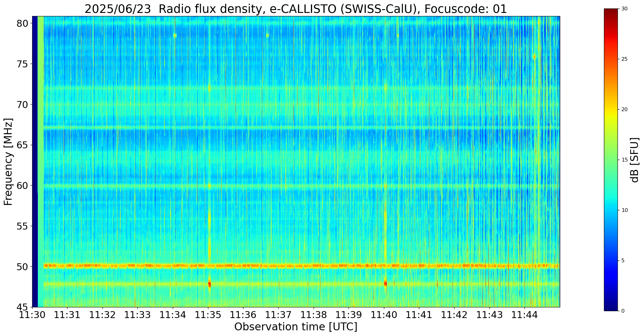Click the 11:31 time tick label
Viewport: 644px width, 336px height.
[x=67, y=315]
